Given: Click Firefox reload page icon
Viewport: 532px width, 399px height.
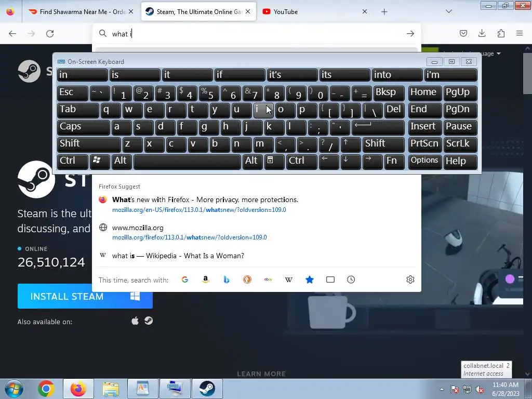Looking at the screenshot, I should pos(50,34).
